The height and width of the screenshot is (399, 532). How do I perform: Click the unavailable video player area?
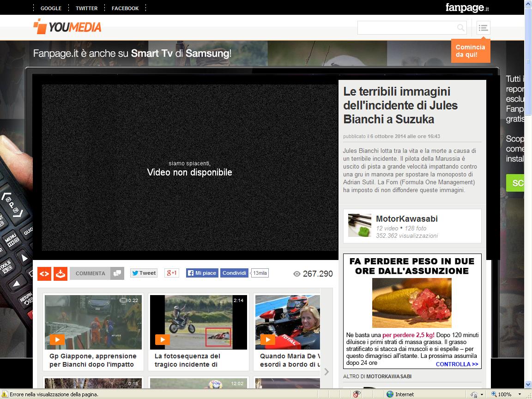tap(190, 168)
